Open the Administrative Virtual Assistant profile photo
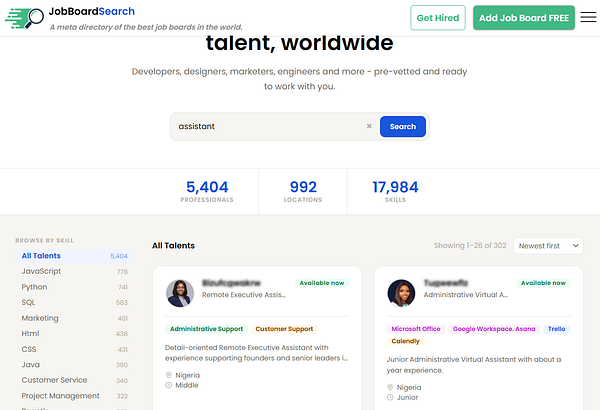600x410 pixels. 401,293
